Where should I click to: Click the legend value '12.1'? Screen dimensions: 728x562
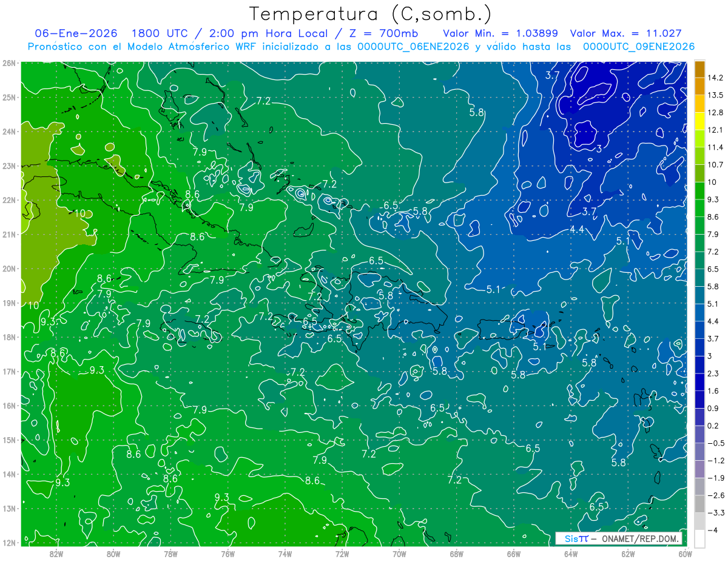pyautogui.click(x=715, y=130)
